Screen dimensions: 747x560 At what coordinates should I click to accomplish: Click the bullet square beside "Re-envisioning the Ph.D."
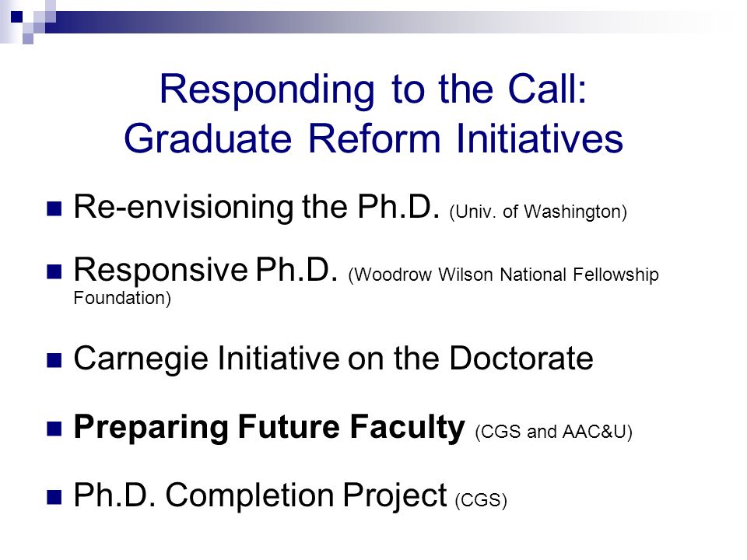pos(54,208)
